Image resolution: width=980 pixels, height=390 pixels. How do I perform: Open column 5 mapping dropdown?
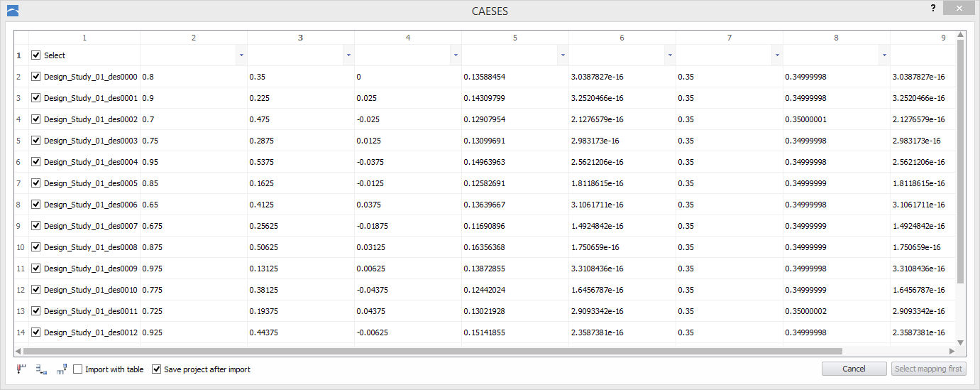coord(563,55)
